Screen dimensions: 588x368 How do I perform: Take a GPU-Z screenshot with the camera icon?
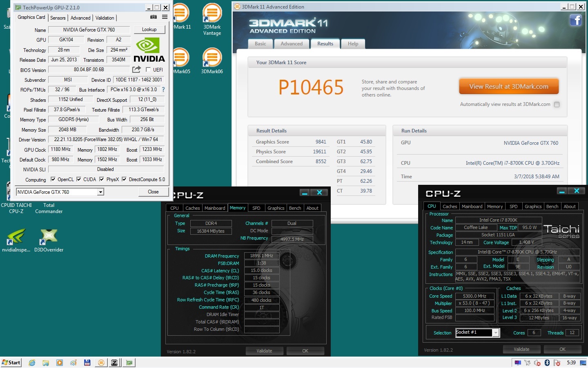(x=154, y=17)
